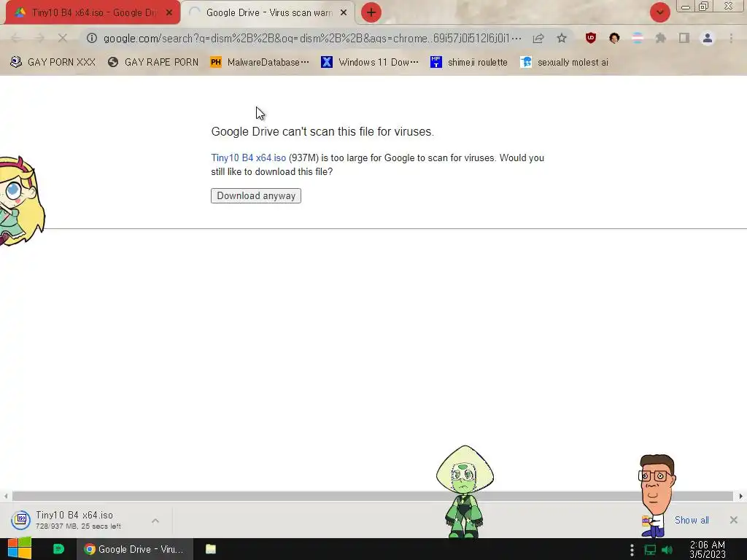Expand the download item options chevron
The width and height of the screenshot is (747, 560).
click(155, 521)
